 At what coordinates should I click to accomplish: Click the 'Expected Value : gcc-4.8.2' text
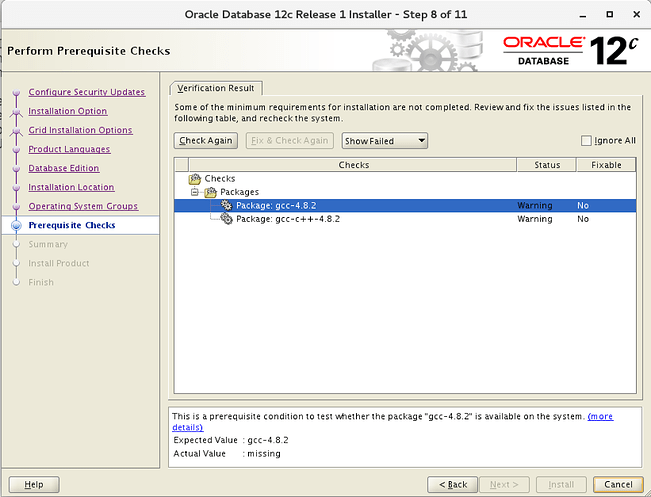[231, 440]
